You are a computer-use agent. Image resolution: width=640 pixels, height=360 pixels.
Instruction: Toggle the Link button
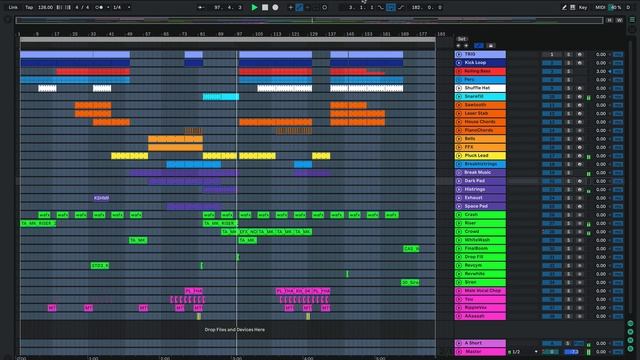point(13,7)
